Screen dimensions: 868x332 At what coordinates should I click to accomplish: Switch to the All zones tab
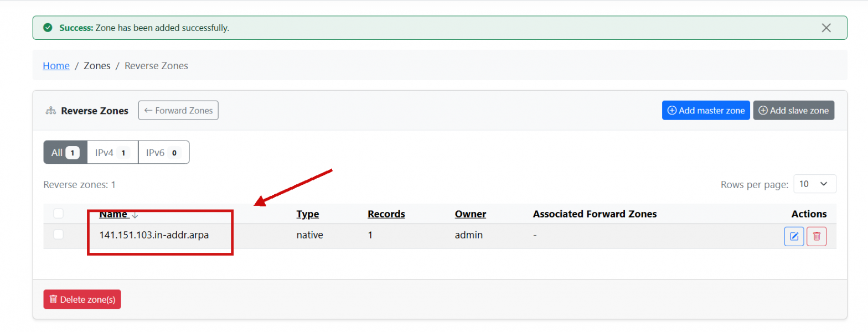(65, 152)
